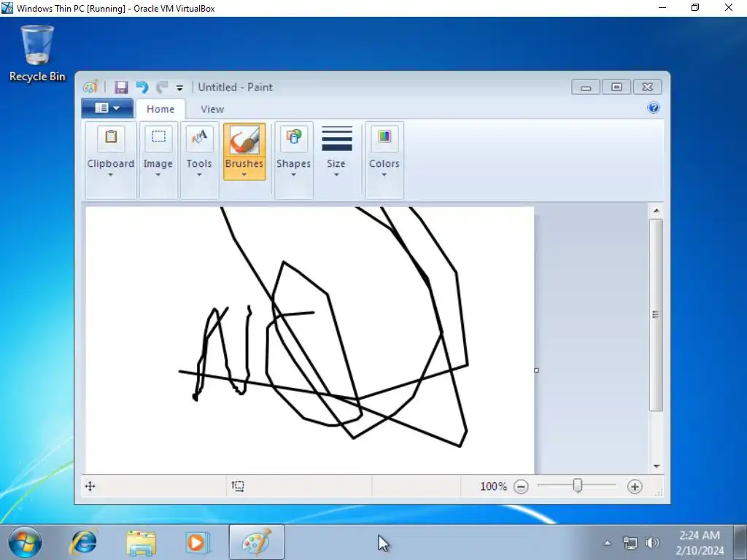
Task: Open the Tools group icon
Action: tap(199, 137)
